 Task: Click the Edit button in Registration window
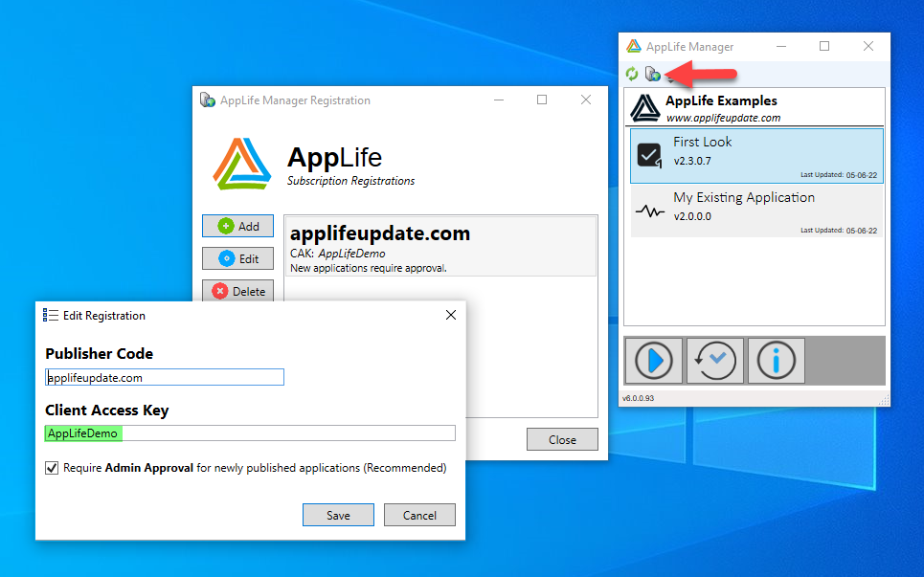click(237, 258)
